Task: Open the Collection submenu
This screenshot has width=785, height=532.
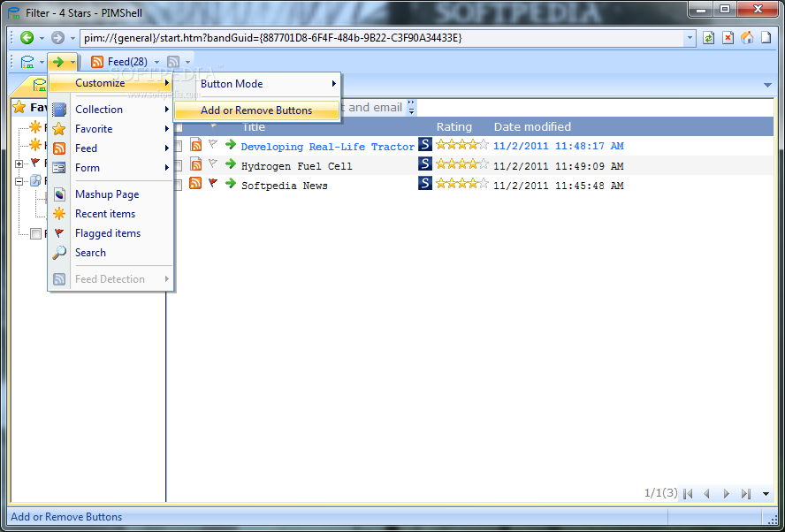Action: [111, 110]
